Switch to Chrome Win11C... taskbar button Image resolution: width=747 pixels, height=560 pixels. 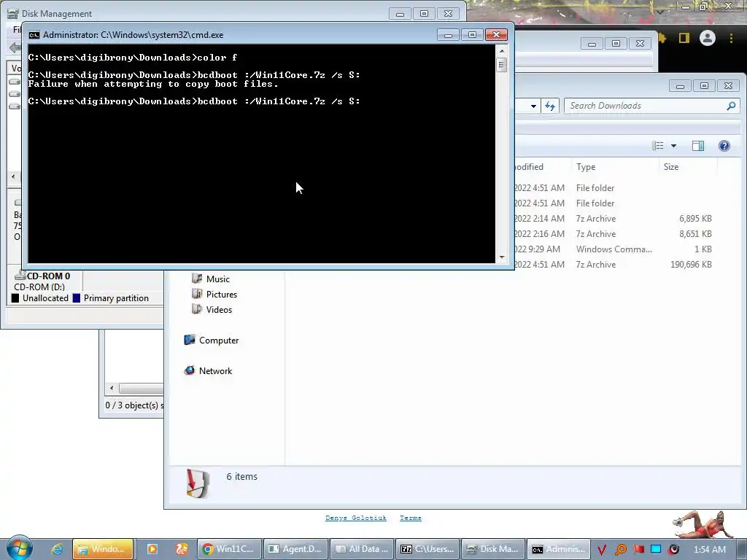click(x=231, y=549)
